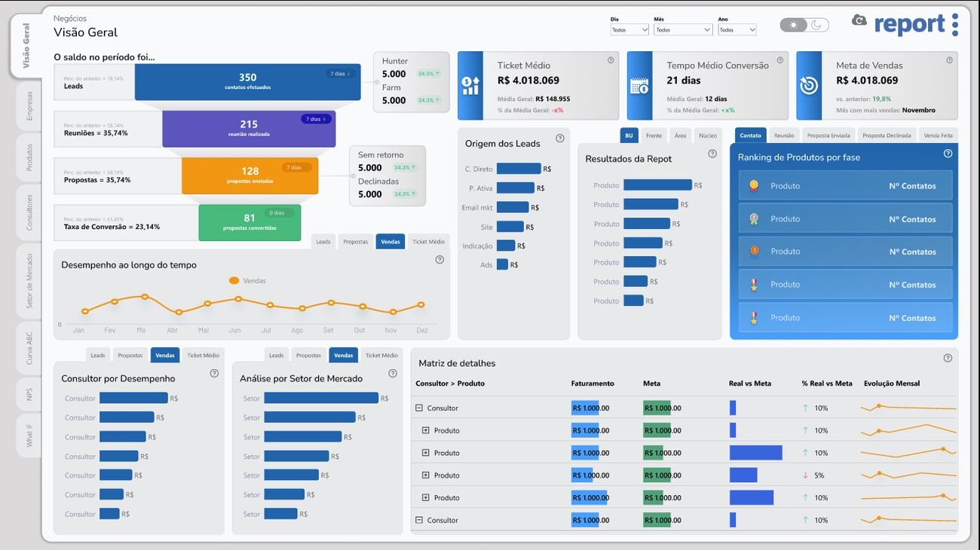Screen dimensions: 980x550
Task: Open help icon on Meta de Vendas card
Action: point(948,60)
